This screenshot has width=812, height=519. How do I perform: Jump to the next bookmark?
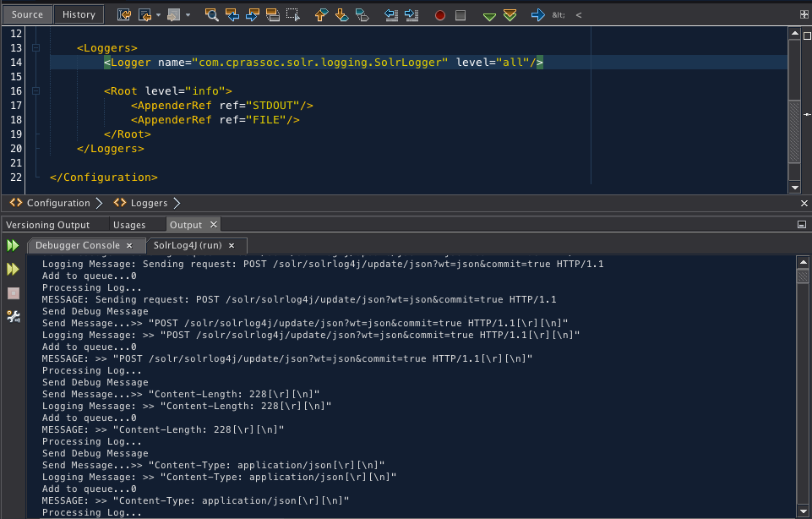(x=342, y=14)
